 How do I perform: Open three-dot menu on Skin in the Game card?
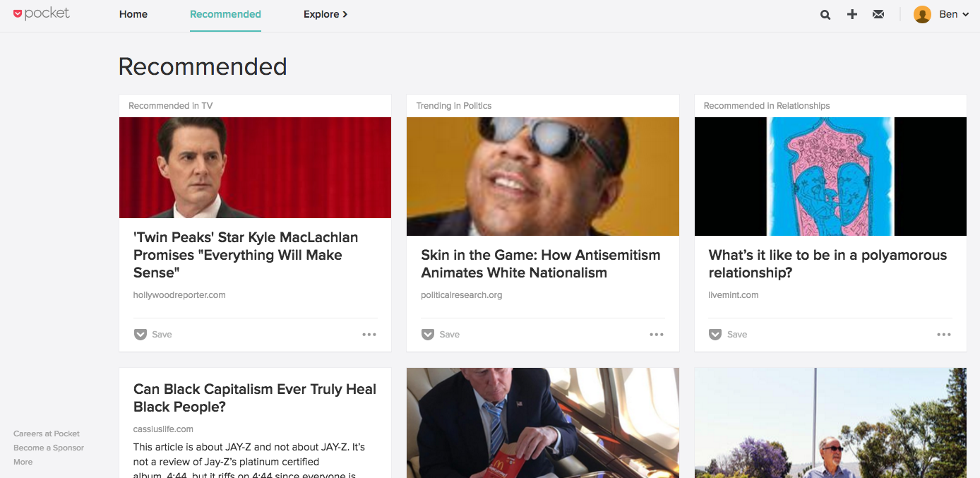point(657,335)
